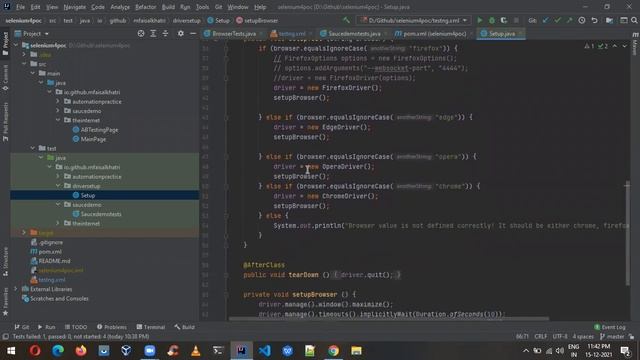Open the Opera browser from the taskbar
Image resolution: width=640 pixels, height=360 pixels.
(x=35, y=351)
